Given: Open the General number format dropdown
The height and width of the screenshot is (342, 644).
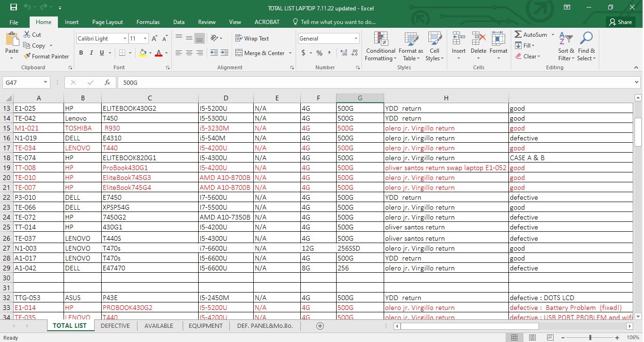Looking at the screenshot, I should point(356,39).
